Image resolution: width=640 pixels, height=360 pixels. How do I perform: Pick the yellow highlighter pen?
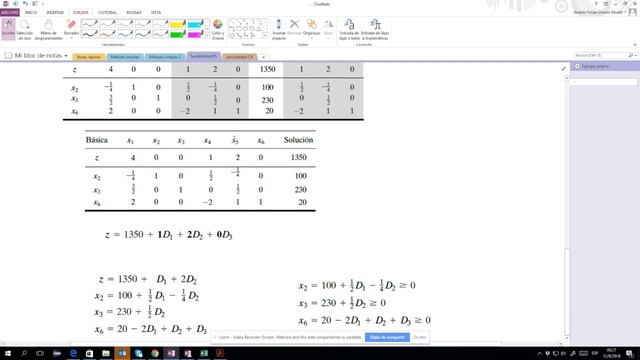tap(178, 24)
